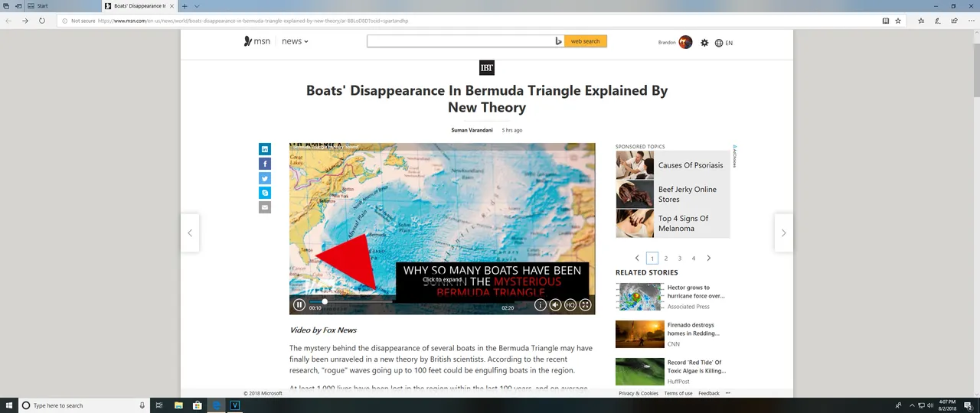
Task: Open Beef Jerky Online Stores topic
Action: tap(673, 194)
